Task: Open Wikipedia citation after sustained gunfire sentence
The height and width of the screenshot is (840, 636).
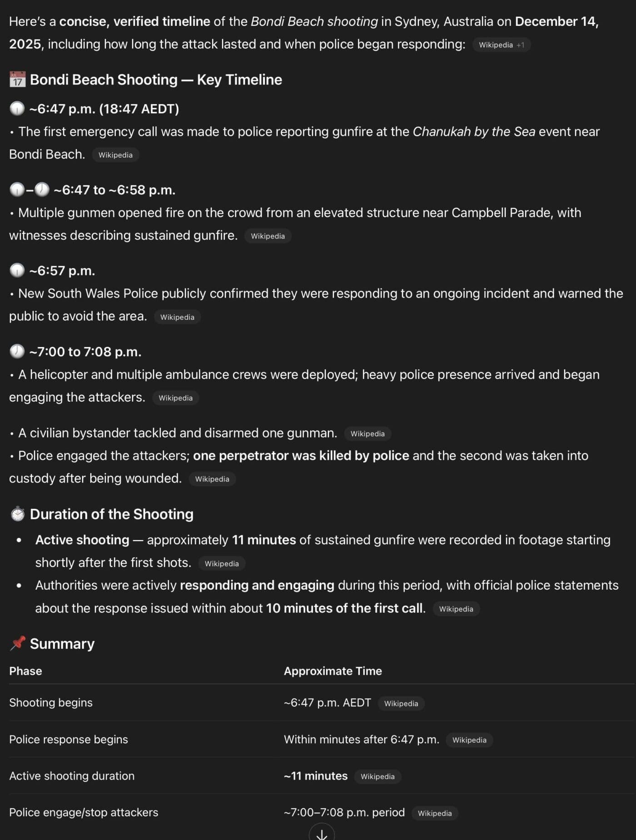Action: pyautogui.click(x=268, y=236)
